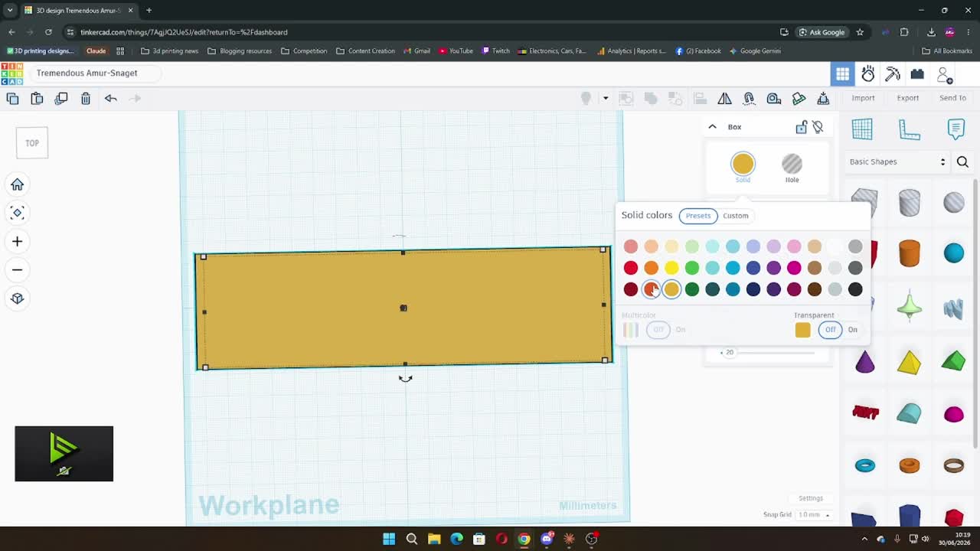Viewport: 980px width, 551px height.
Task: Click the Copy icon in the toolbar
Action: [x=12, y=98]
